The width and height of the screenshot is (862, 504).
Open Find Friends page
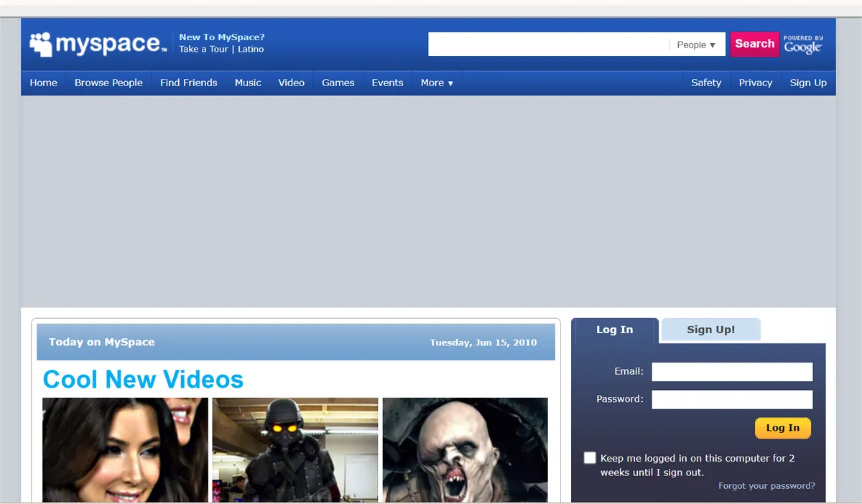click(x=188, y=83)
